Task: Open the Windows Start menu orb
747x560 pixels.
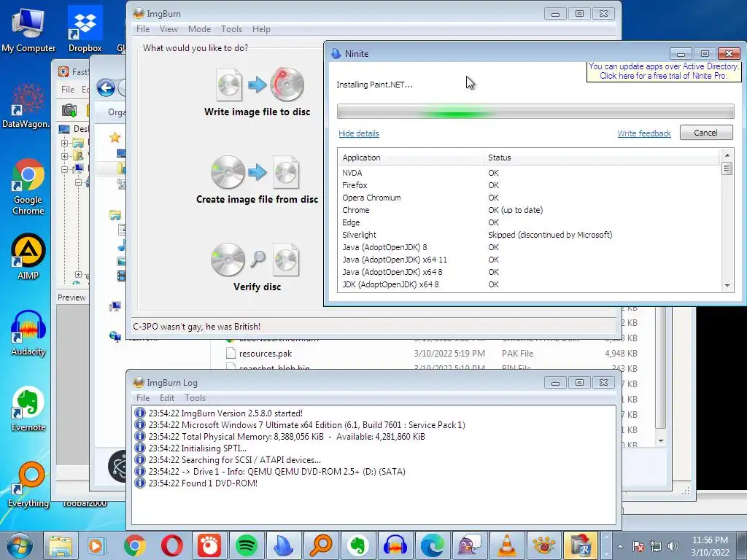Action: [19, 545]
